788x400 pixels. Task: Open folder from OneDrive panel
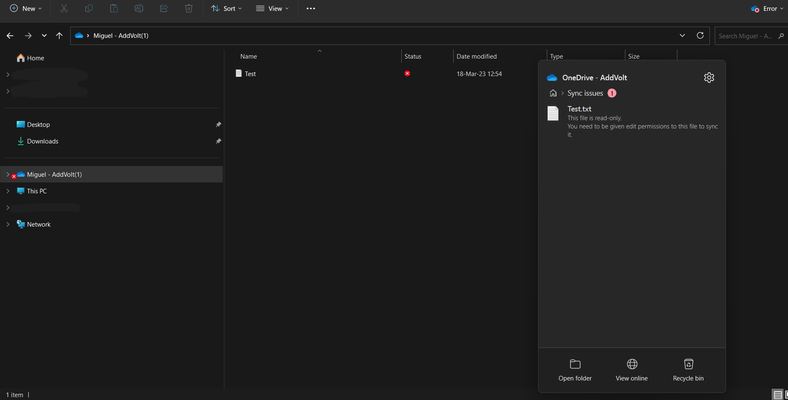point(575,370)
